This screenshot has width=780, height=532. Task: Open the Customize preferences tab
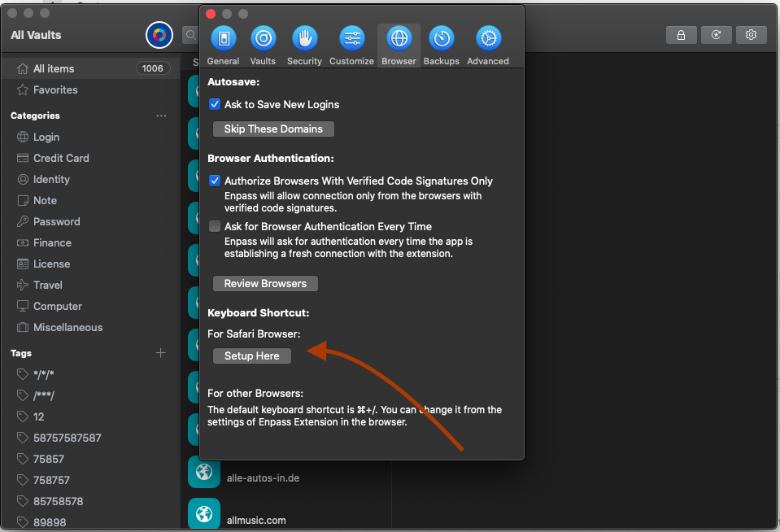(x=351, y=46)
